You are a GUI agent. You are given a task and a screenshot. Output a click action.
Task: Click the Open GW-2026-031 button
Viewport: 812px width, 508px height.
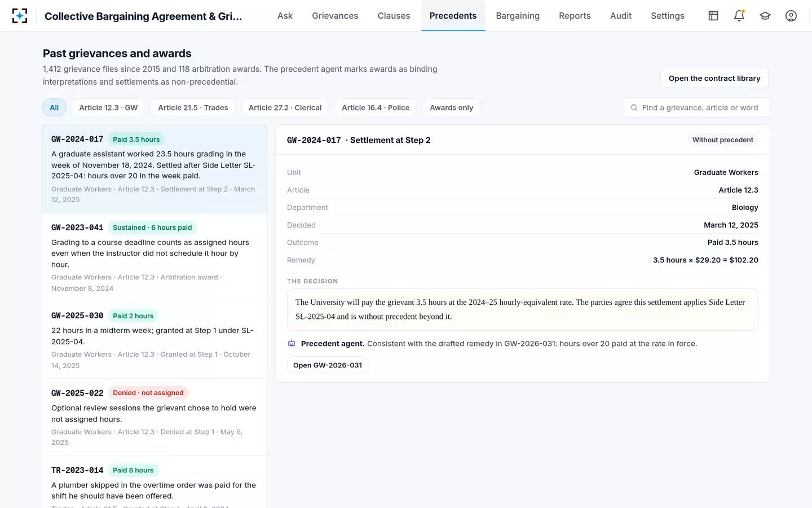coord(328,365)
